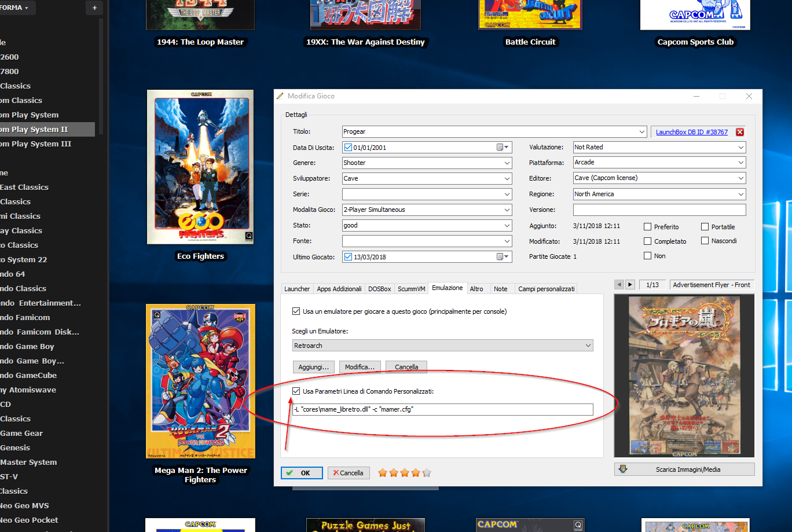The height and width of the screenshot is (532, 792).
Task: Expand the Sviluppatore dropdown showing Cave
Action: (507, 179)
